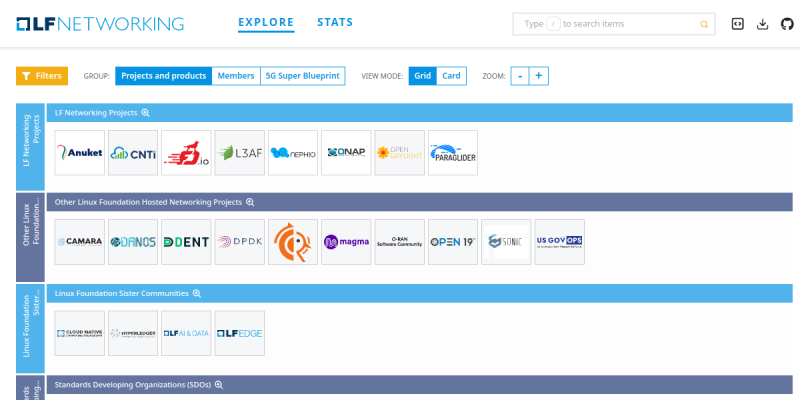Image resolution: width=800 pixels, height=400 pixels.
Task: Open the CNTi project tile
Action: click(x=133, y=153)
